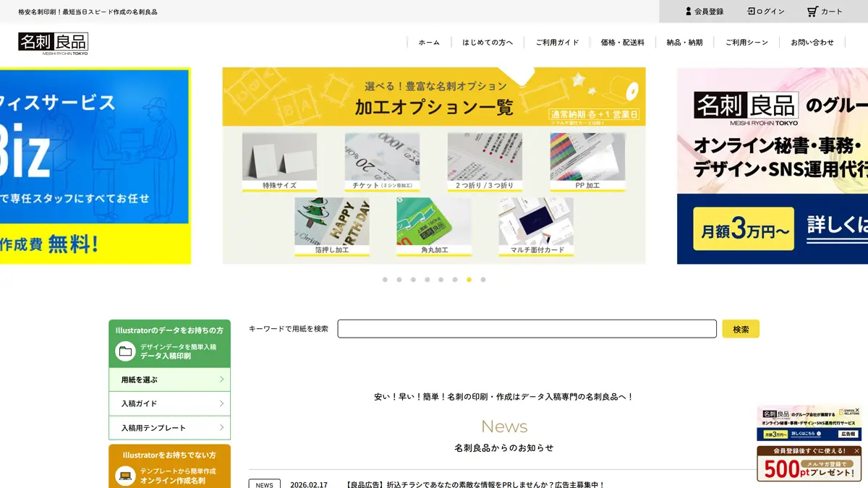Expand 入稿ガイド chevron in sidebar
Image resolution: width=868 pixels, height=488 pixels.
point(221,403)
